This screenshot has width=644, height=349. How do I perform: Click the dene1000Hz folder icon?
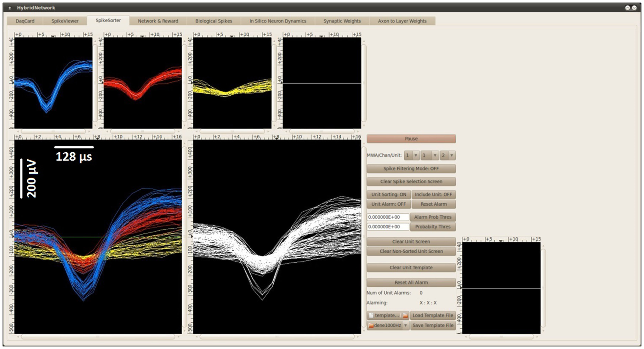coord(371,326)
